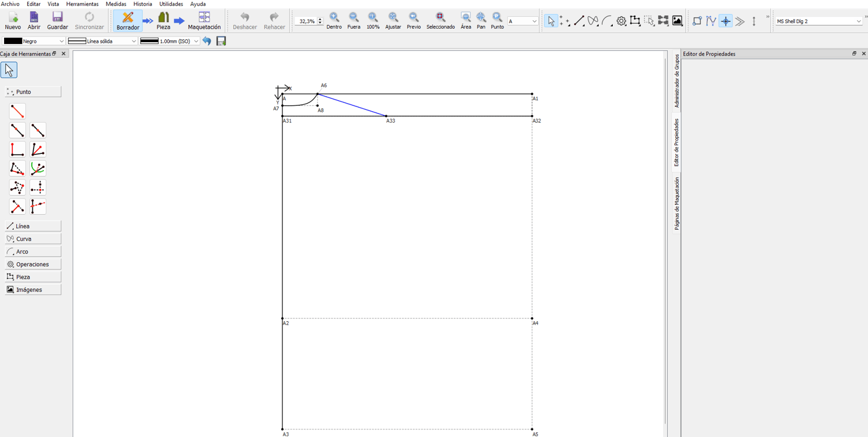Click the reset line attributes arrow
Image resolution: width=868 pixels, height=437 pixels.
click(x=207, y=41)
